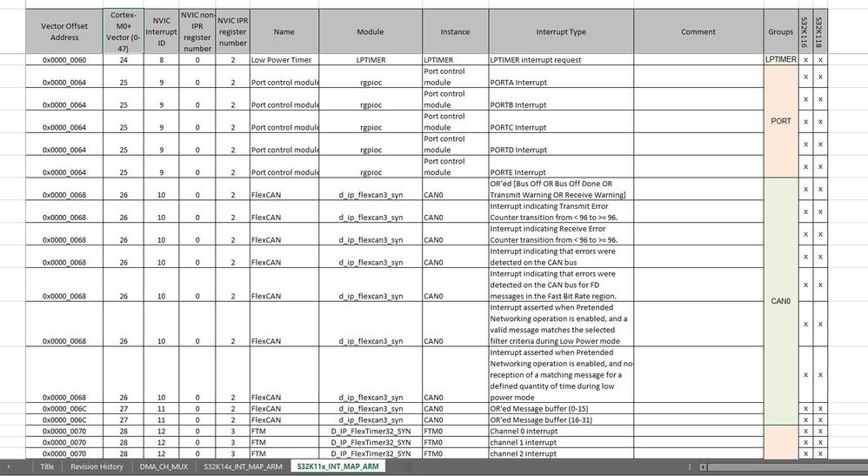Click the tab bar split handle dots
The height and width of the screenshot is (476, 868).
click(x=690, y=467)
